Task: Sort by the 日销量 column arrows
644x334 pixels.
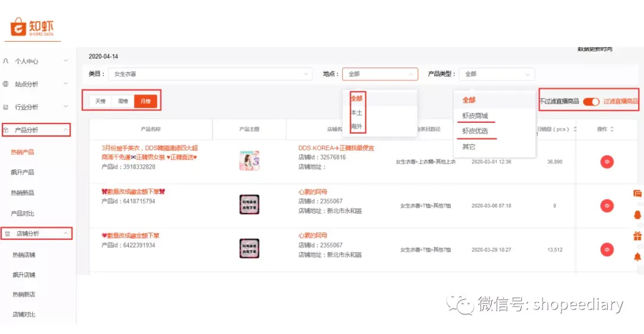Action: coord(575,129)
